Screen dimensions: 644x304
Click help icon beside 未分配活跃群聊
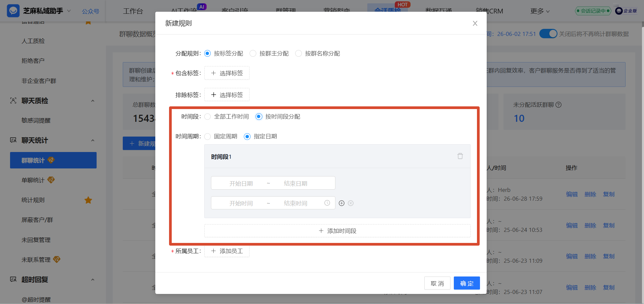558,105
